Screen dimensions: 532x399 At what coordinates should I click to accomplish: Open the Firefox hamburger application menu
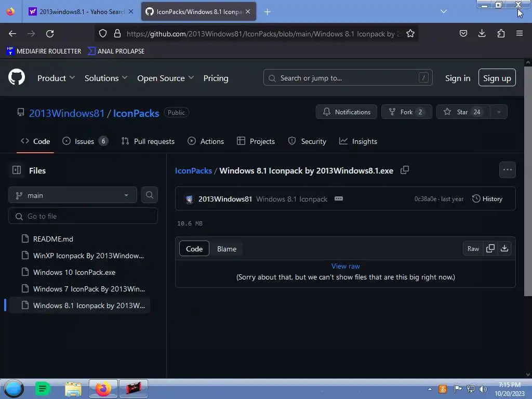pyautogui.click(x=520, y=33)
